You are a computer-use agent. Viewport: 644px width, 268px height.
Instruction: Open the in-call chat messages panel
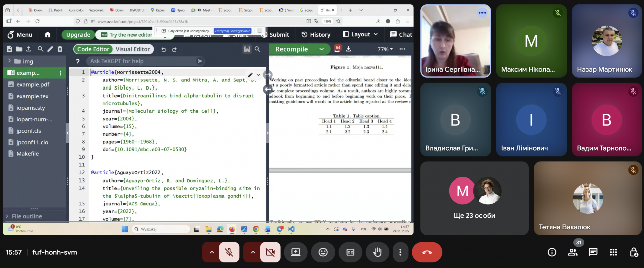[x=593, y=252]
